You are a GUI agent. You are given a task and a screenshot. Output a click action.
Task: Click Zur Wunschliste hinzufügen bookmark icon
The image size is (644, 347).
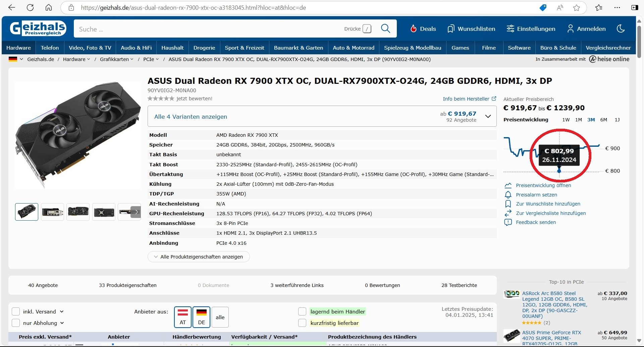pyautogui.click(x=508, y=204)
